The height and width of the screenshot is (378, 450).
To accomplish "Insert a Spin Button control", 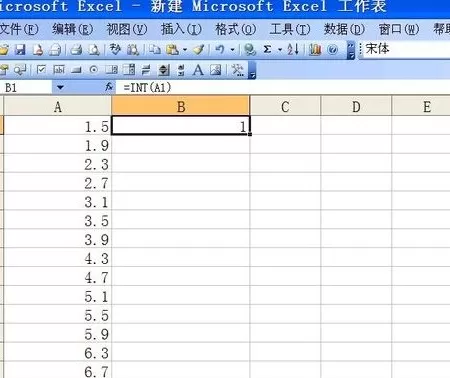I will [164, 70].
